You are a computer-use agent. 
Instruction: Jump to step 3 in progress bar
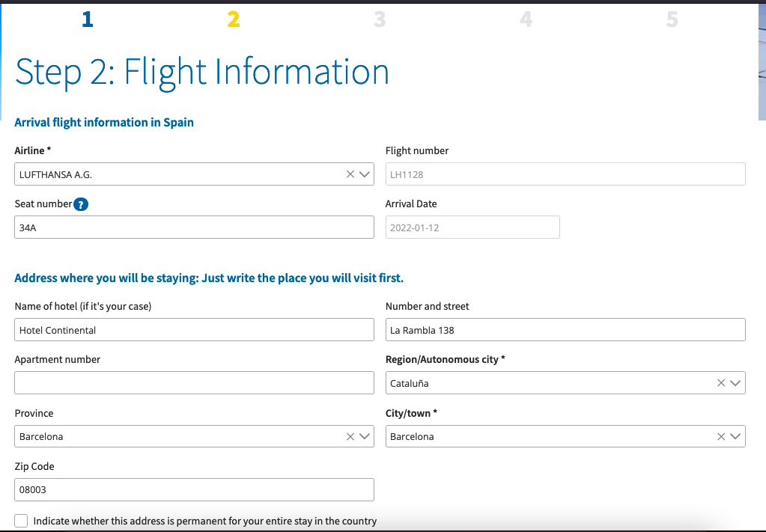click(380, 19)
